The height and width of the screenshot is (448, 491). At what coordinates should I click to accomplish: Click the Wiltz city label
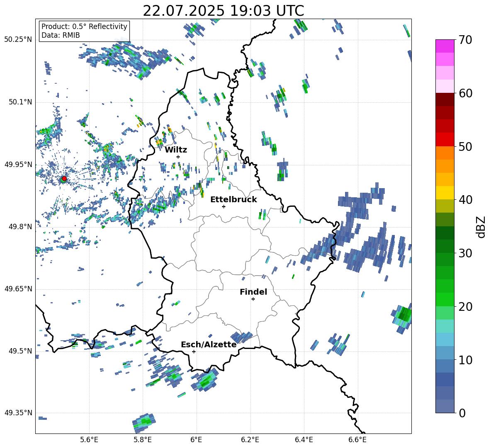[176, 150]
